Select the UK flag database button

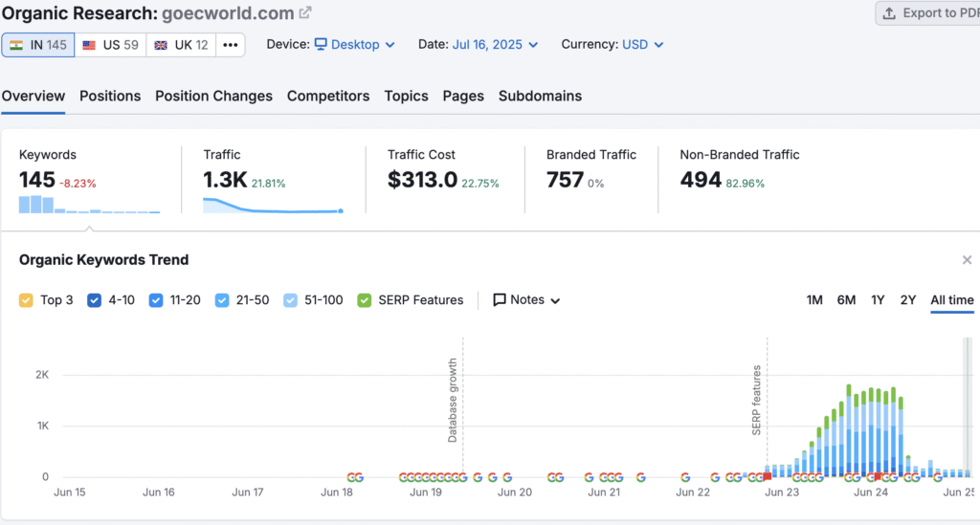(x=181, y=45)
